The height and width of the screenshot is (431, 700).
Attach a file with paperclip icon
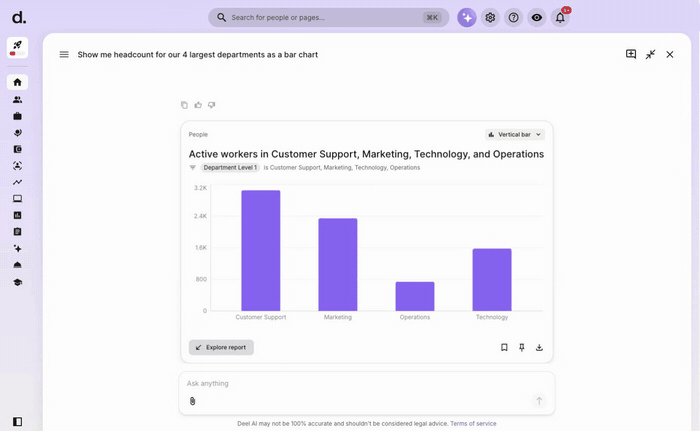pos(192,401)
